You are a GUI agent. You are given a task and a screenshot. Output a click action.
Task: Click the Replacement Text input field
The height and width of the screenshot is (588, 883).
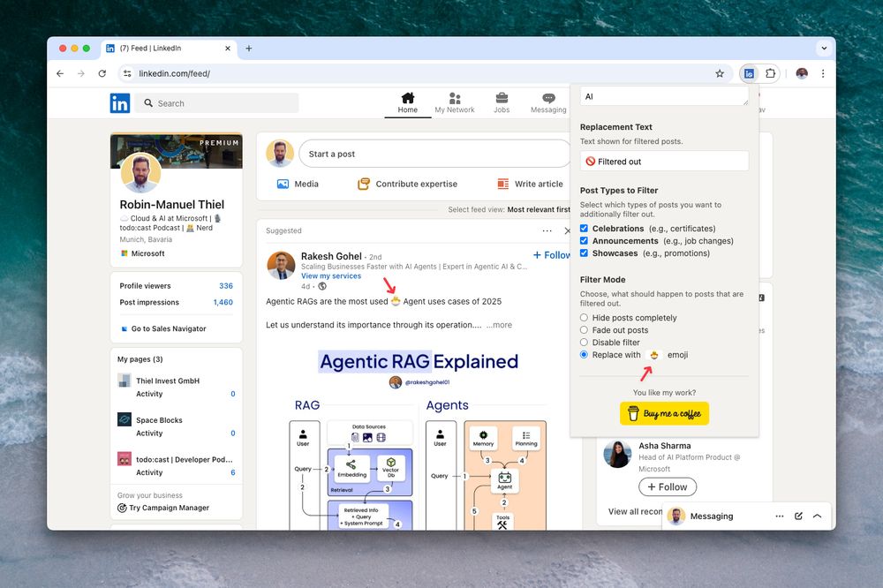664,161
